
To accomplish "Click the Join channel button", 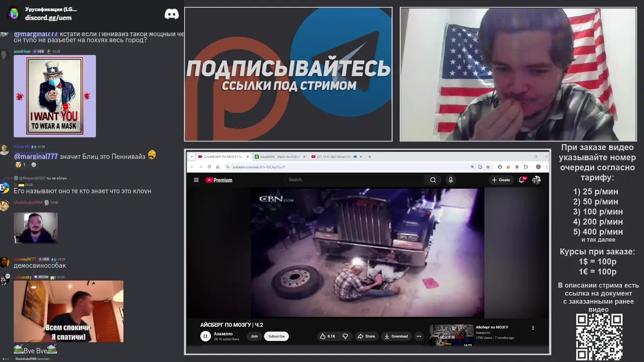I will (254, 336).
